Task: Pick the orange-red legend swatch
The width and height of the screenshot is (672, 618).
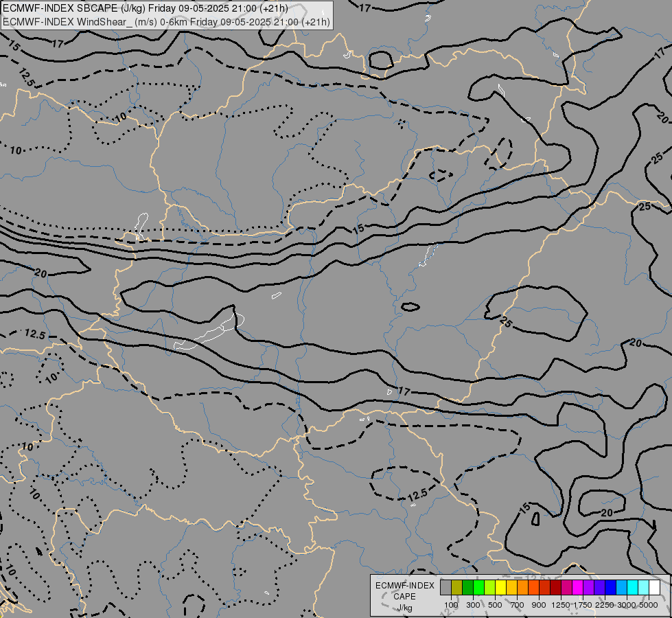Action: pos(533,587)
